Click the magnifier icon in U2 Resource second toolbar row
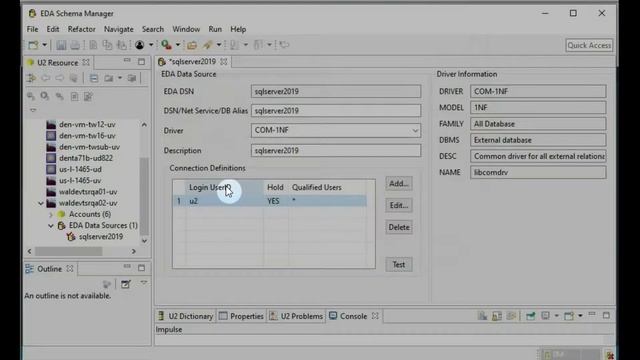Viewport: 640px width, 360px height. click(x=44, y=96)
